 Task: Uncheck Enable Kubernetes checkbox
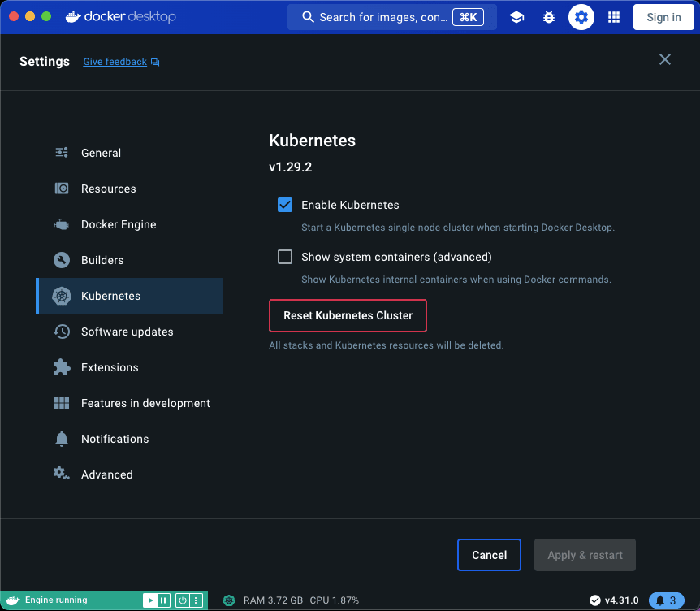(x=285, y=205)
